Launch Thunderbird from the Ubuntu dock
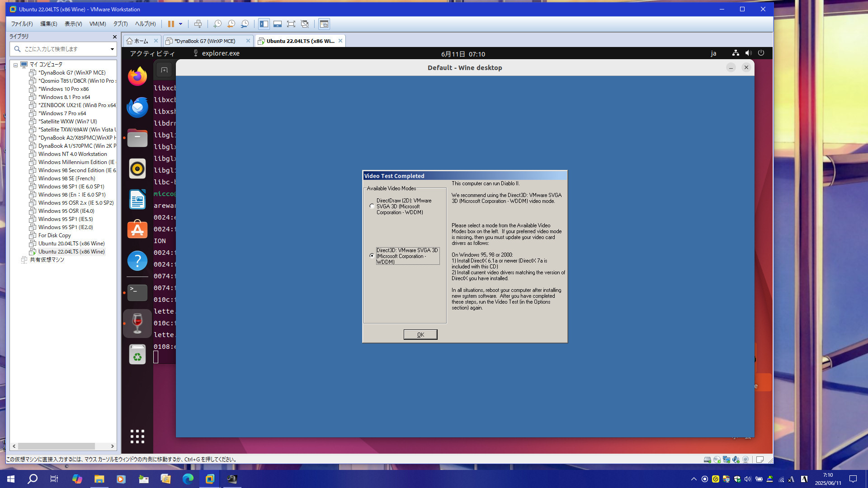 pos(137,107)
